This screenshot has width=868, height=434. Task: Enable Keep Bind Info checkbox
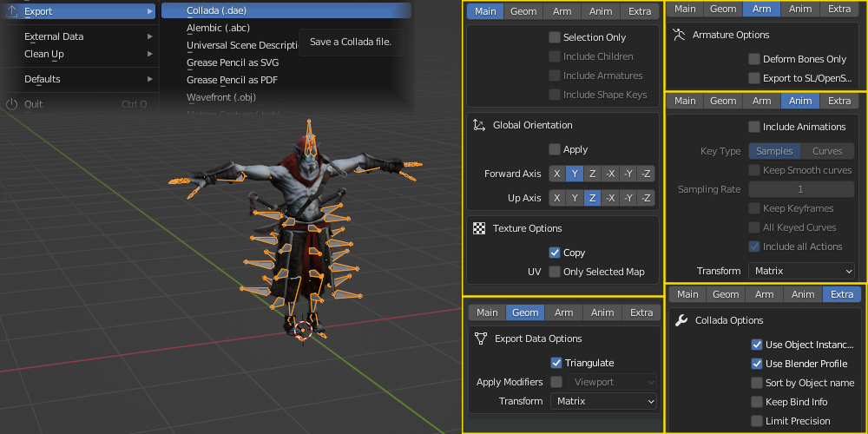click(757, 402)
